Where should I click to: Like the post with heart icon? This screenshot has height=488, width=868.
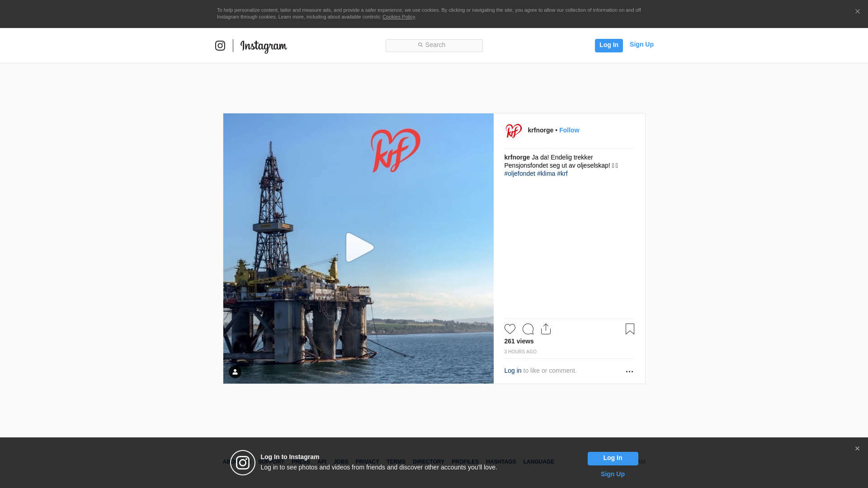point(509,329)
